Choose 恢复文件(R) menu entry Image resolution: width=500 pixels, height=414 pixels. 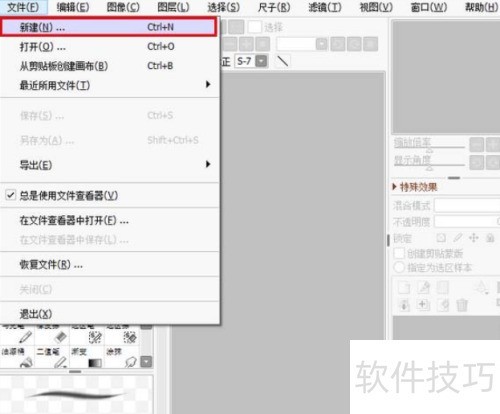point(109,265)
